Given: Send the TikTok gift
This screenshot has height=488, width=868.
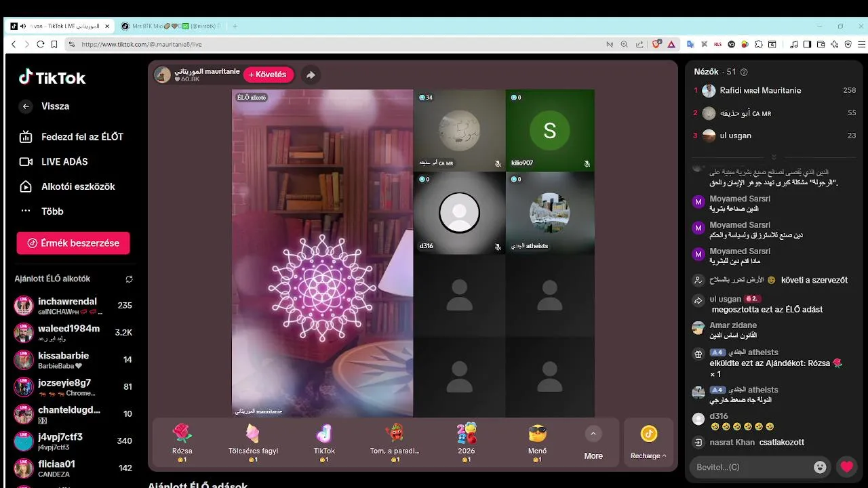Looking at the screenshot, I should (324, 442).
